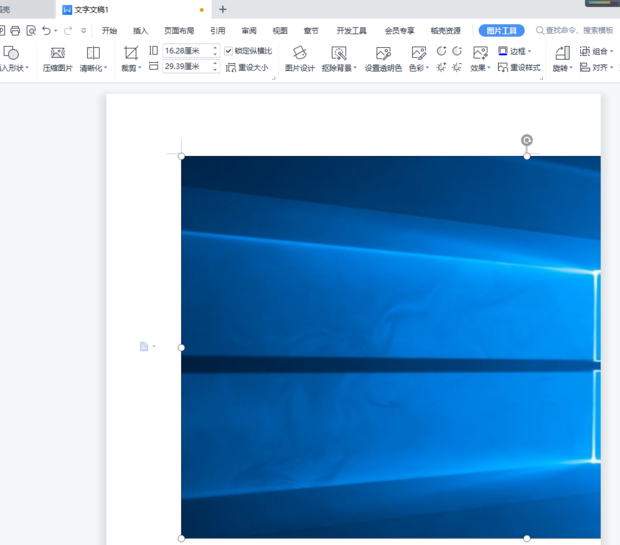Click the picture's top-left corner resize handle
This screenshot has width=620, height=545.
(x=181, y=156)
